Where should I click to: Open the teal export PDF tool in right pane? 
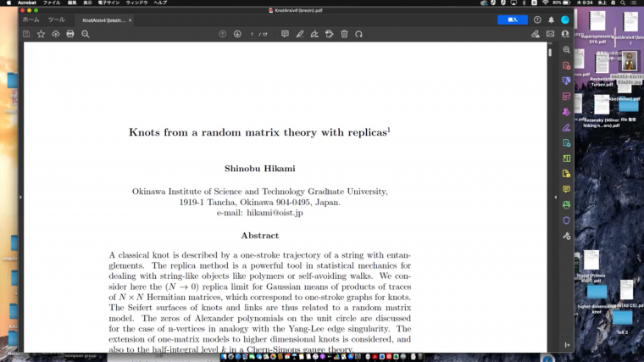(566, 143)
